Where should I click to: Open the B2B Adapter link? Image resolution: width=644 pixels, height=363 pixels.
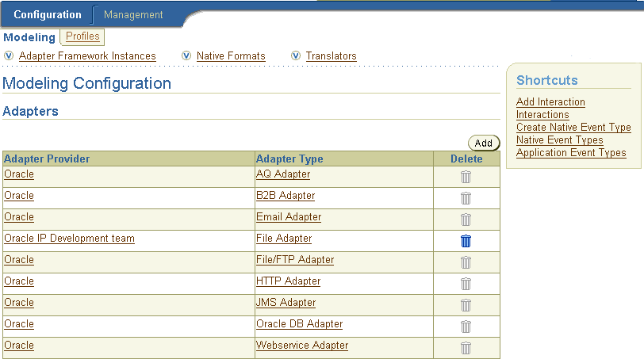pos(286,196)
